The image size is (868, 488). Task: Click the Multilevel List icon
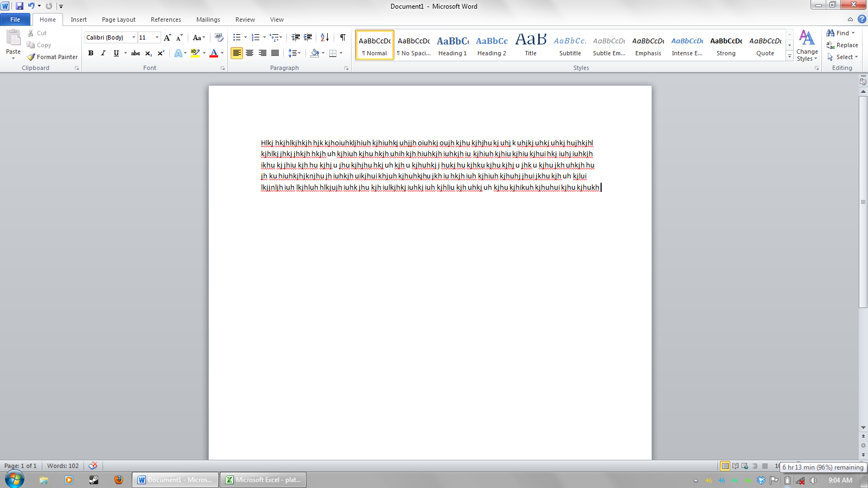[275, 37]
